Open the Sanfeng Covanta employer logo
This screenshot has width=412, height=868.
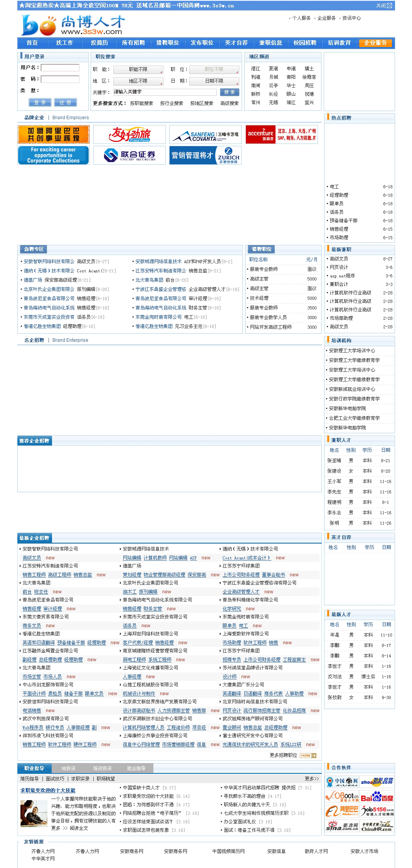205,134
